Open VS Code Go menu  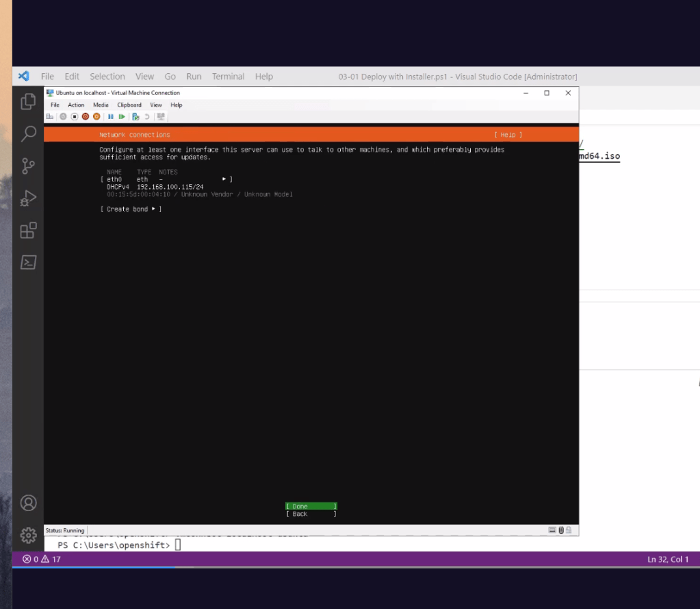coord(170,77)
